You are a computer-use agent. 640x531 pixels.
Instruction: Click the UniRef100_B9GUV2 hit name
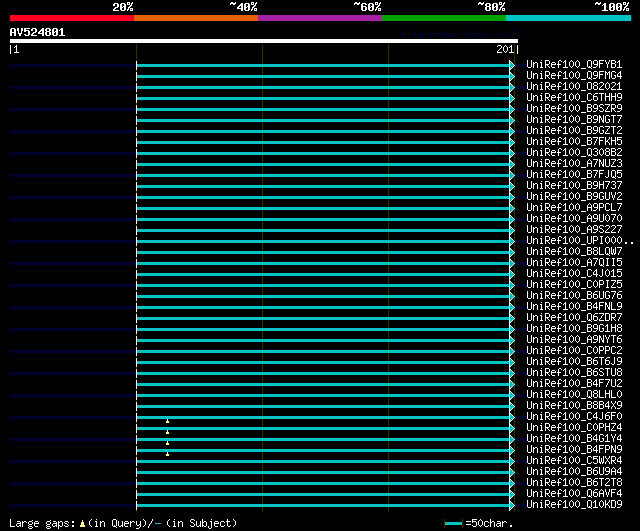tap(574, 196)
